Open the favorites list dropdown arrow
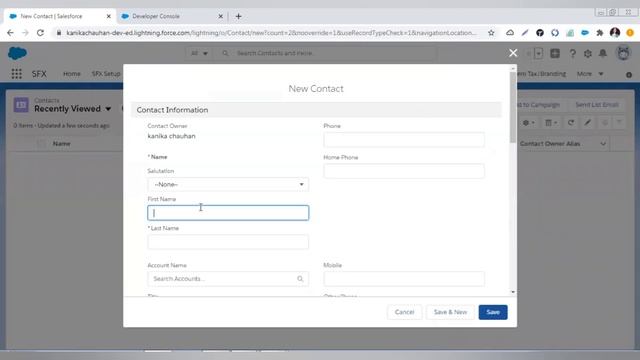 point(538,53)
